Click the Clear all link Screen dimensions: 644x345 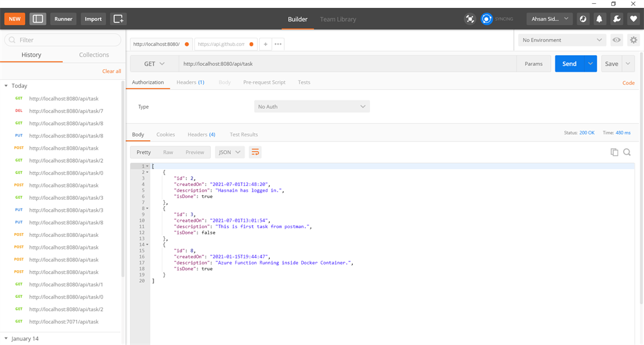pyautogui.click(x=111, y=71)
